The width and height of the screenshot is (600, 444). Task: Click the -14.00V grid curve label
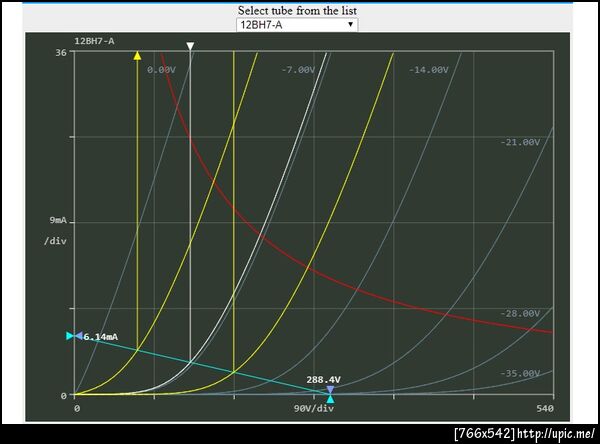click(x=428, y=70)
